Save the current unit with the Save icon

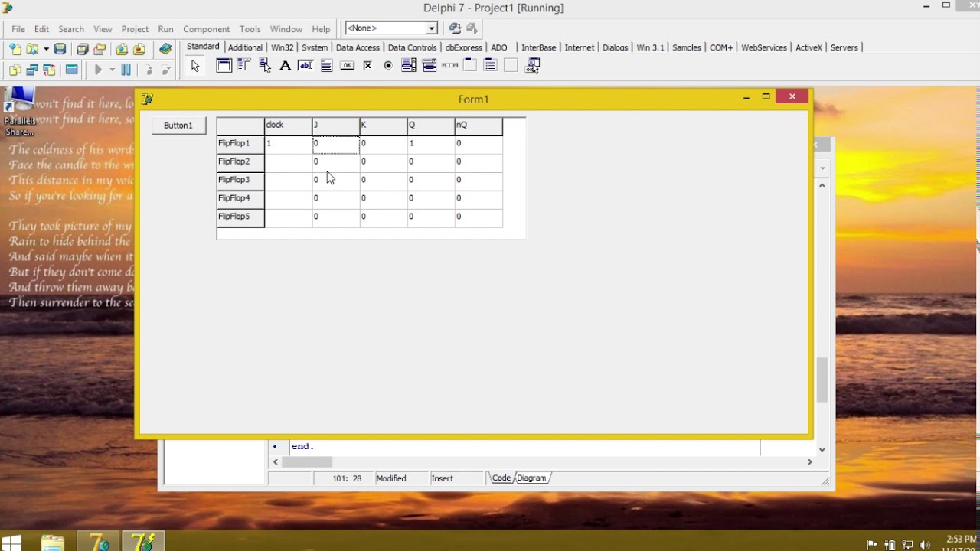click(60, 49)
